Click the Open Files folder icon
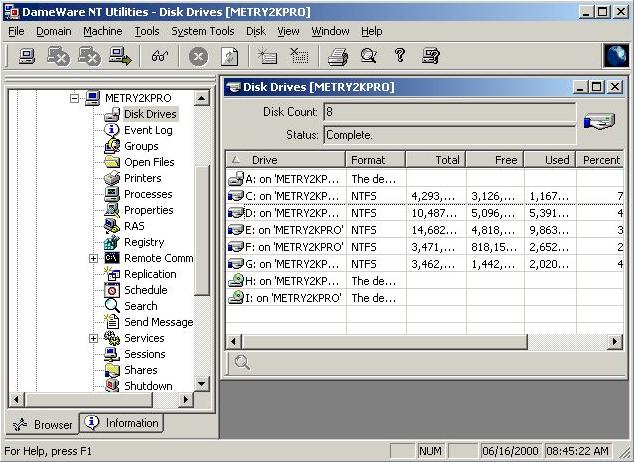This screenshot has width=634, height=462. pyautogui.click(x=112, y=162)
